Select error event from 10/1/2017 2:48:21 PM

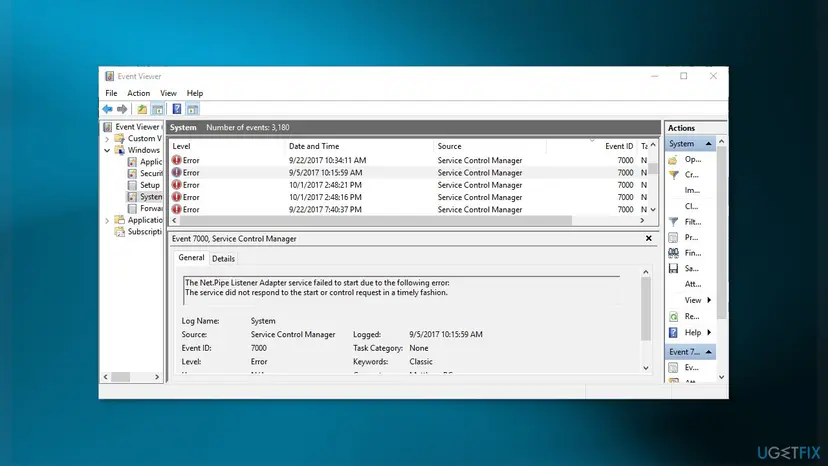pyautogui.click(x=409, y=185)
